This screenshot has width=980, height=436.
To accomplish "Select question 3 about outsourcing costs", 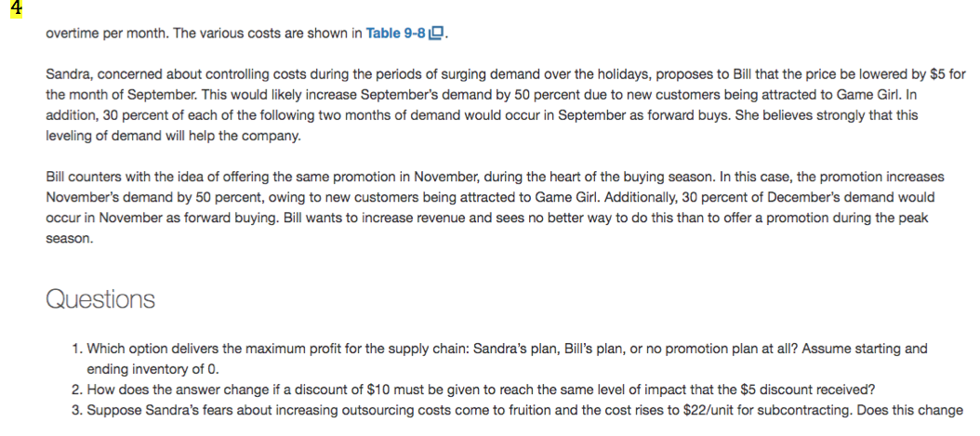I will coord(521,410).
